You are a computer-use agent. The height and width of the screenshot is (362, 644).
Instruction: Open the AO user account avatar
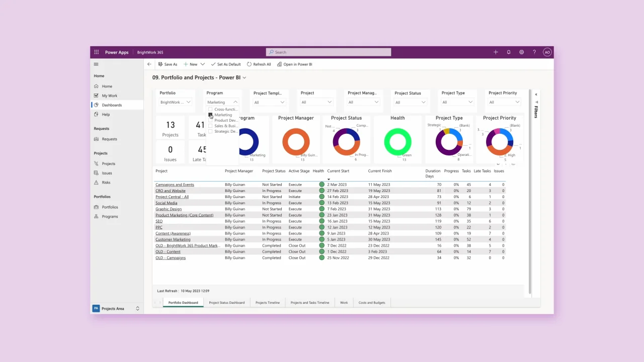click(x=547, y=52)
